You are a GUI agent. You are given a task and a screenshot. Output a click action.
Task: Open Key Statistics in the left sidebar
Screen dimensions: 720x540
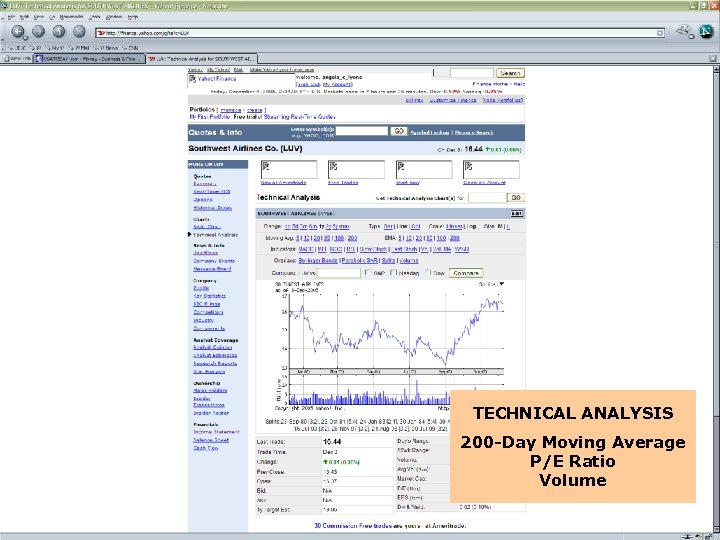[209, 296]
